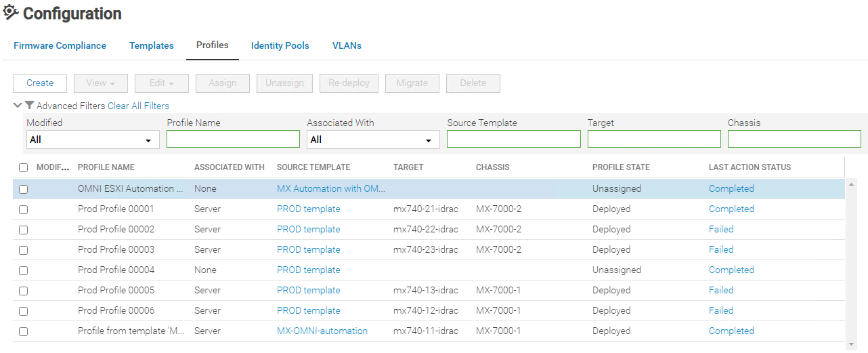This screenshot has height=353, width=868.
Task: Open the MX-OMNI-automation source template link
Action: pyautogui.click(x=322, y=331)
